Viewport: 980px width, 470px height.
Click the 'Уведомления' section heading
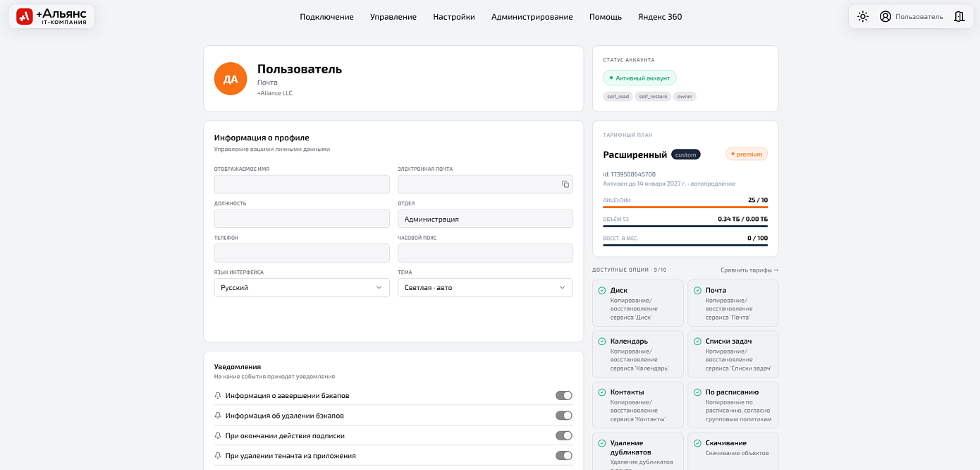[238, 366]
